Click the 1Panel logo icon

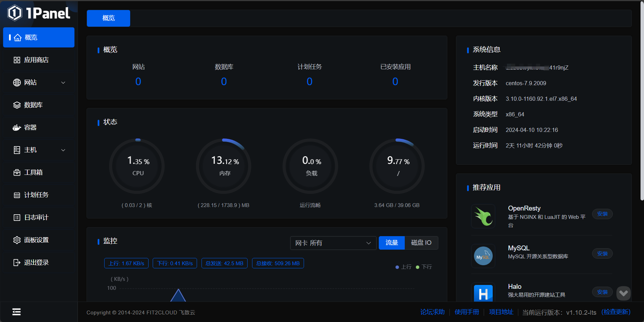(x=15, y=13)
